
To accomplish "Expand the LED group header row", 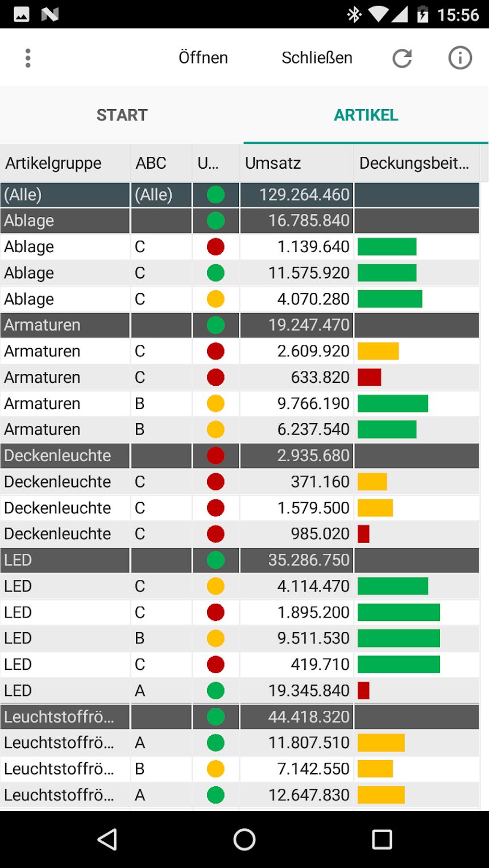I will 240,560.
